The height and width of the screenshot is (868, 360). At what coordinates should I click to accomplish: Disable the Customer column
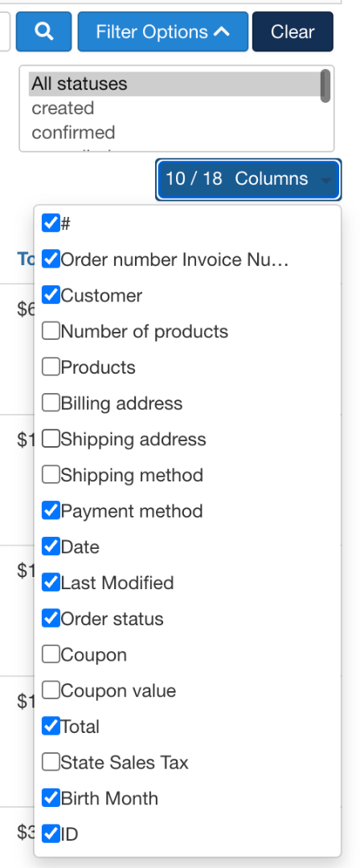[51, 296]
